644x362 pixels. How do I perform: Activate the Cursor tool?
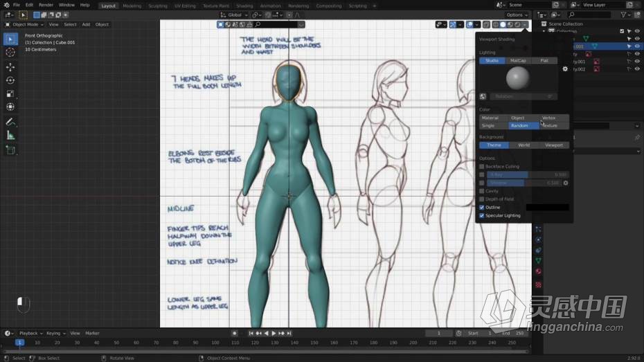(10, 53)
